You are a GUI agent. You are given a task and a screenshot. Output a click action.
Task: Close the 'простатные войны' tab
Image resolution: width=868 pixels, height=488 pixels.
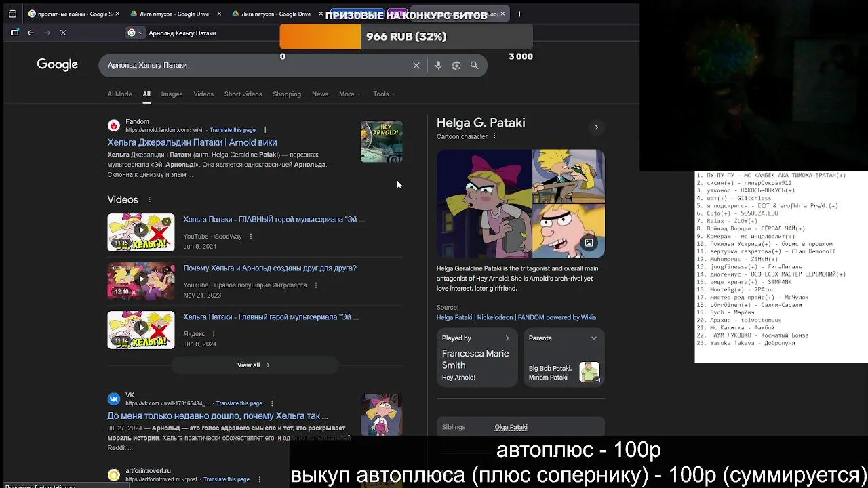(117, 14)
